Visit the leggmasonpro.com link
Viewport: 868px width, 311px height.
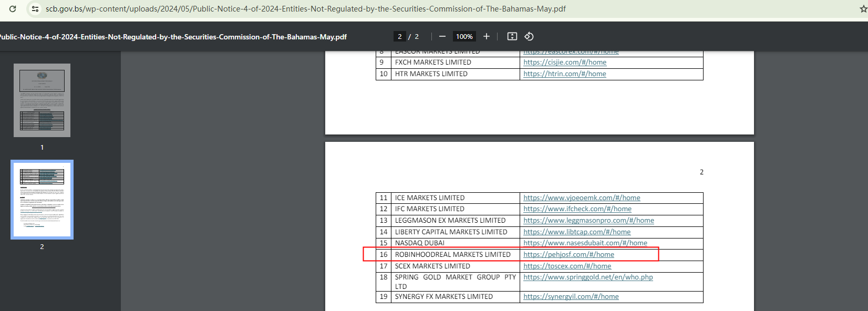[588, 221]
